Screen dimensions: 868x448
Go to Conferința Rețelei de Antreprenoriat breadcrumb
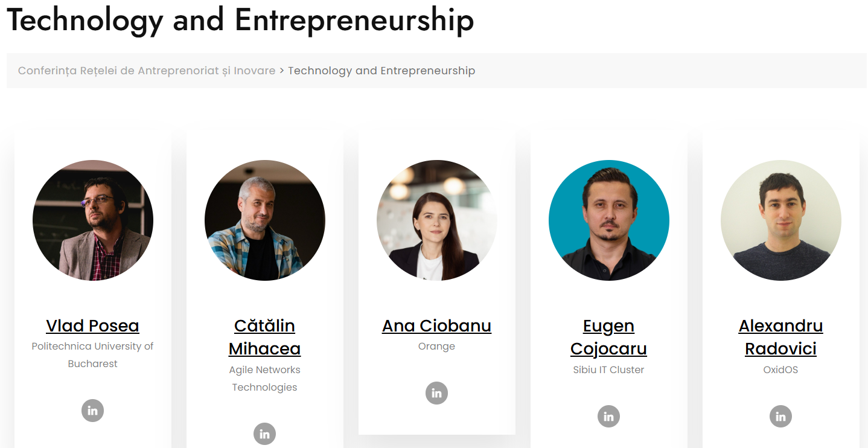coord(147,71)
